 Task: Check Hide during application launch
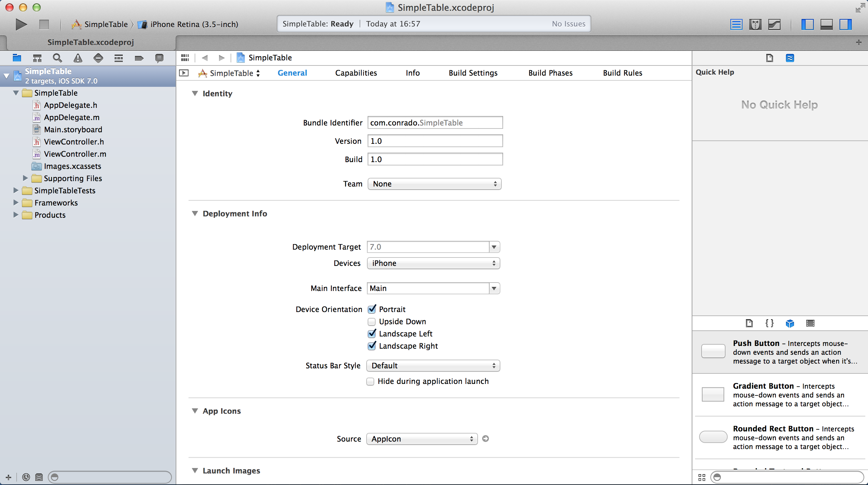click(371, 381)
